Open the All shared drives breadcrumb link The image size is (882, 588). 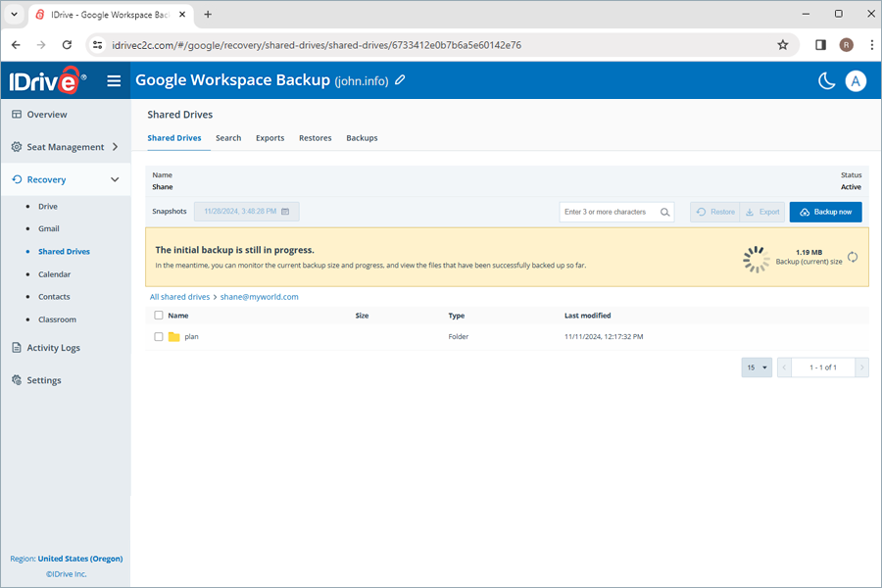(x=179, y=296)
